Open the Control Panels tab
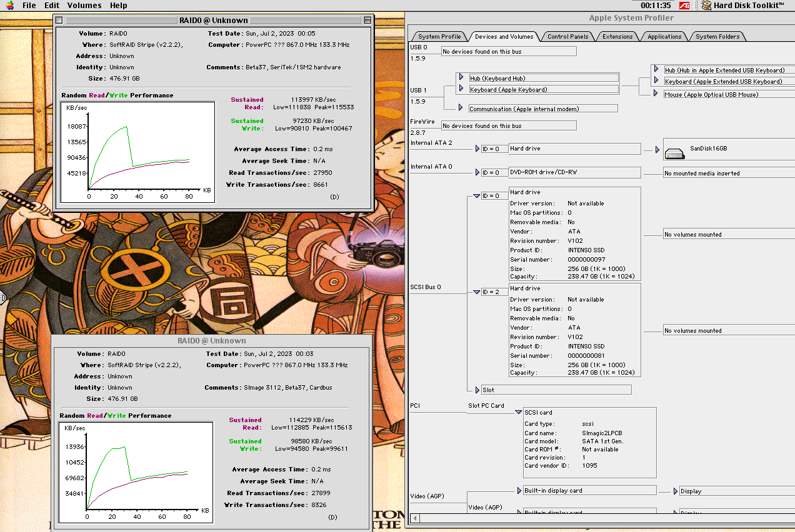The image size is (795, 532). [567, 36]
